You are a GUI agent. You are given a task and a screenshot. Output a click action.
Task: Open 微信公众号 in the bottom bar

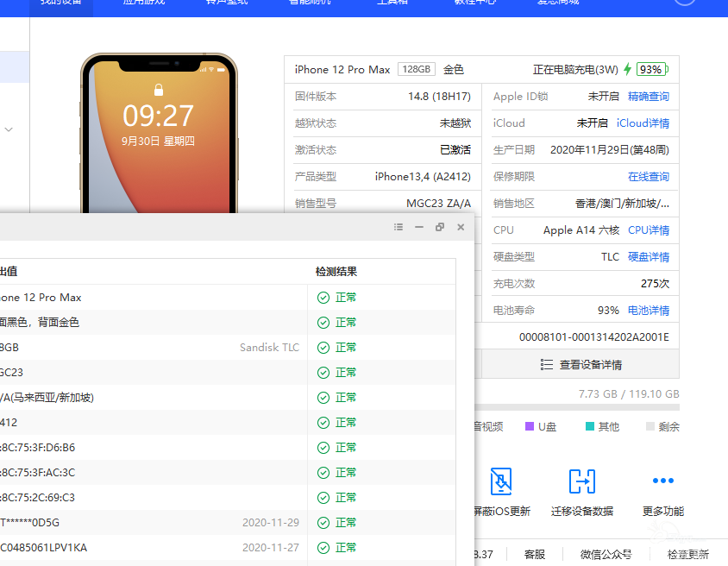[606, 555]
